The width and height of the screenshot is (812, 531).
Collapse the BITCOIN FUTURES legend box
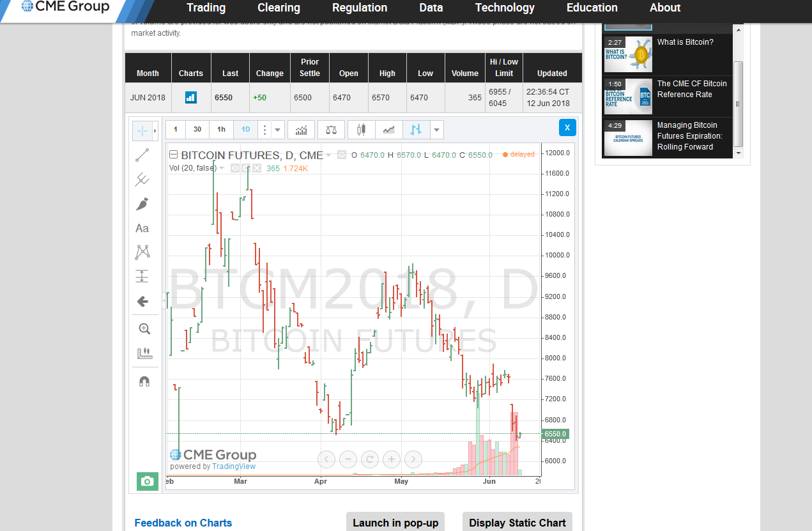pos(173,155)
